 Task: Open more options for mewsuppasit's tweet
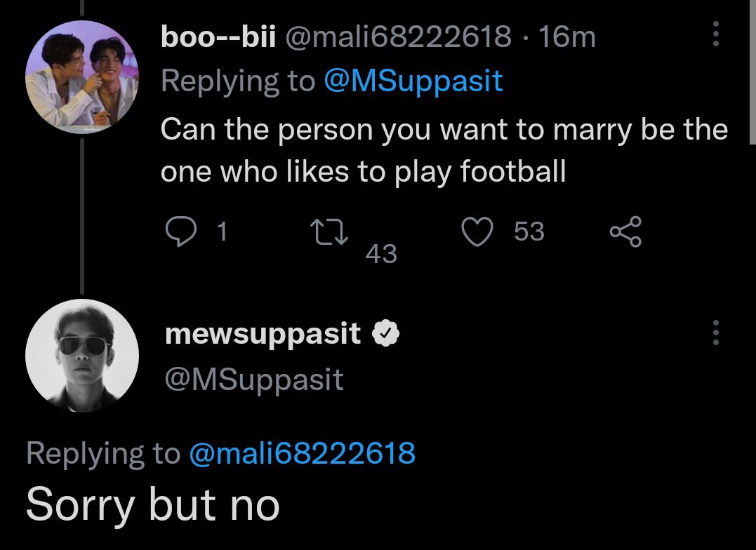[715, 333]
